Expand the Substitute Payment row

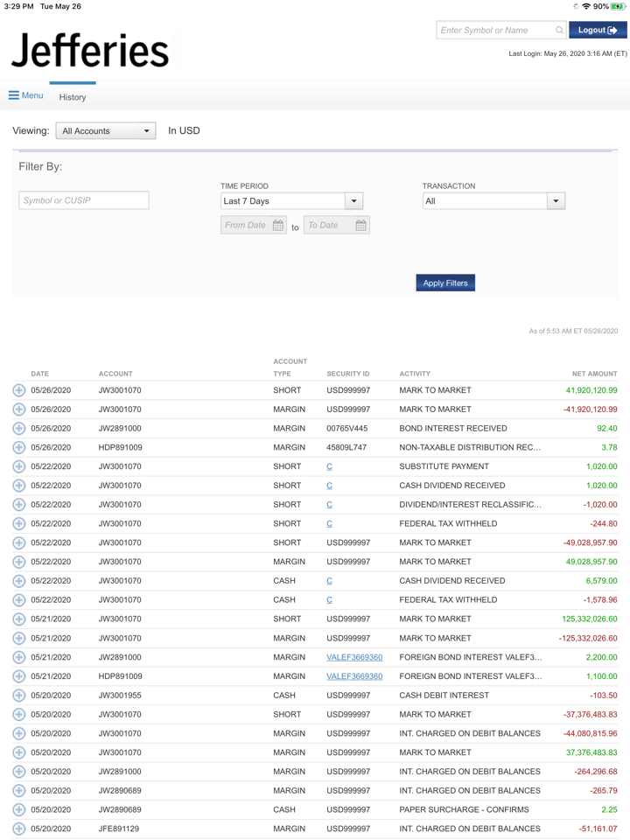point(19,467)
